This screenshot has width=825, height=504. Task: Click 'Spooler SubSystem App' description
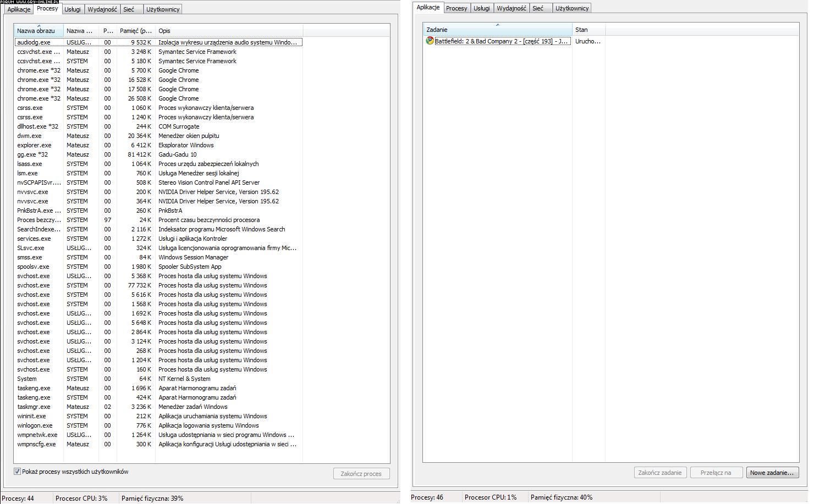190,267
